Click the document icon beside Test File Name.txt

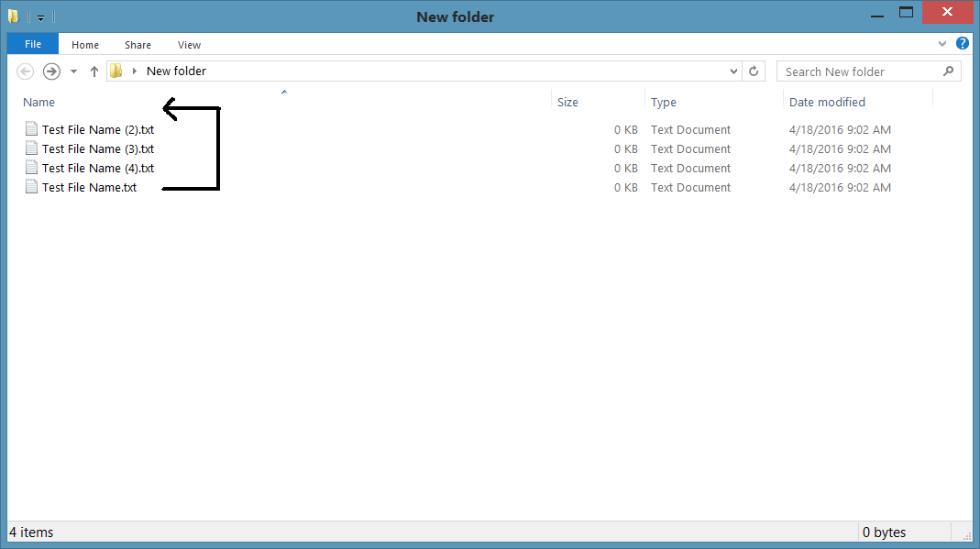pos(30,187)
